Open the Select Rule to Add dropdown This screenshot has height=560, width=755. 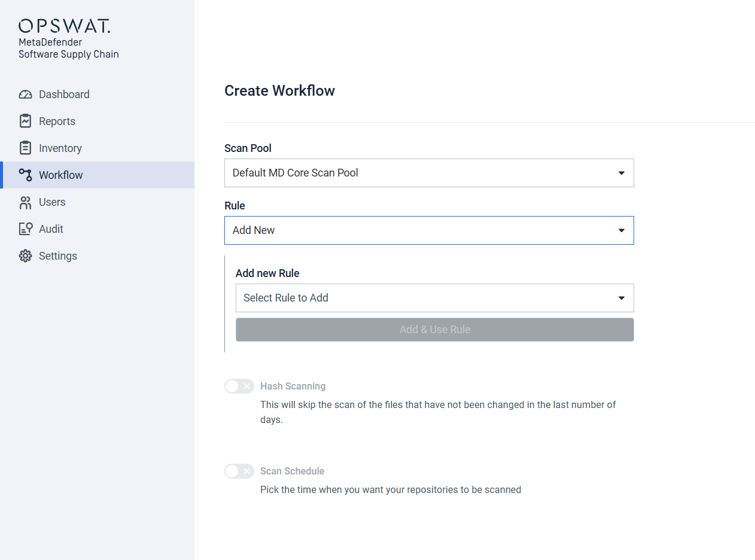(434, 298)
